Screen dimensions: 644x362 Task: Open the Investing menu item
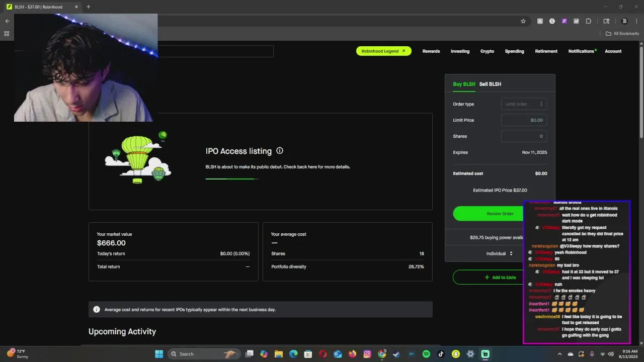(460, 51)
